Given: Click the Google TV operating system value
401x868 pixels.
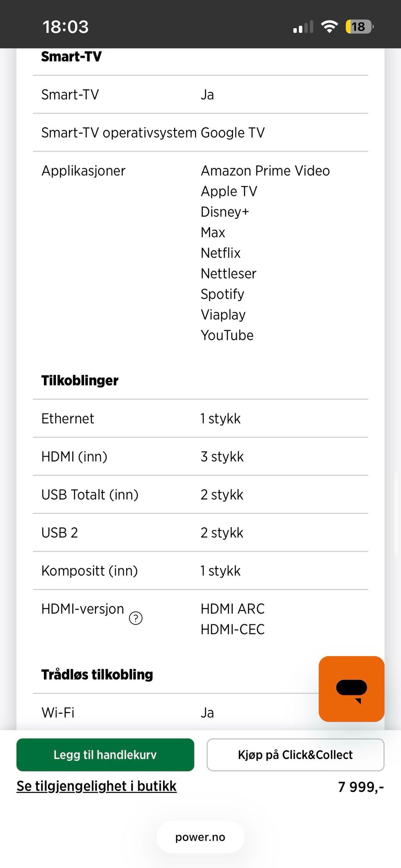Looking at the screenshot, I should [x=233, y=133].
